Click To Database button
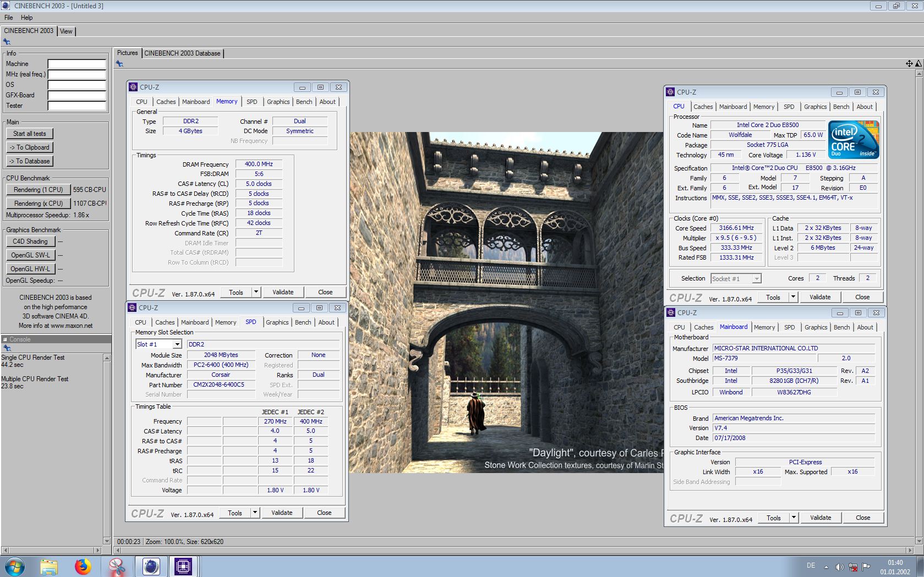This screenshot has height=577, width=924. [30, 161]
